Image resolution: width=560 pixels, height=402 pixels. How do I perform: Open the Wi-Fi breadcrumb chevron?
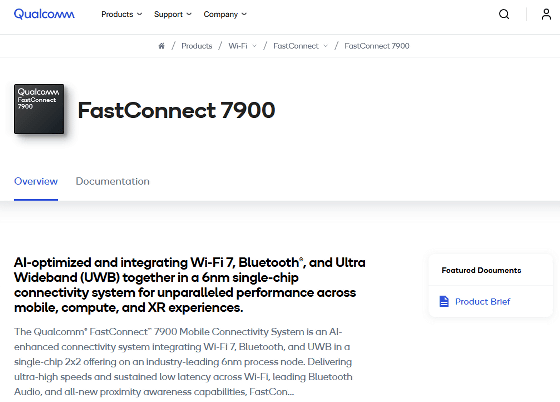[254, 46]
